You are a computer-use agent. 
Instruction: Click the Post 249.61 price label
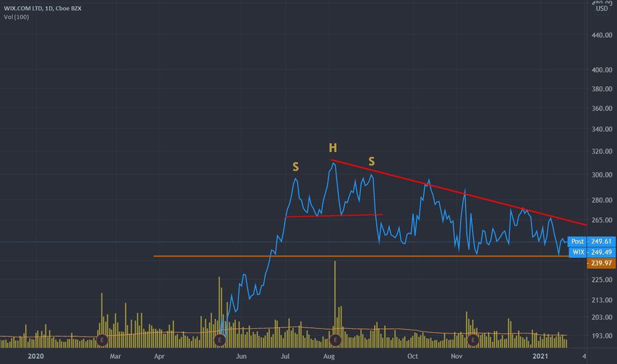[x=591, y=241]
